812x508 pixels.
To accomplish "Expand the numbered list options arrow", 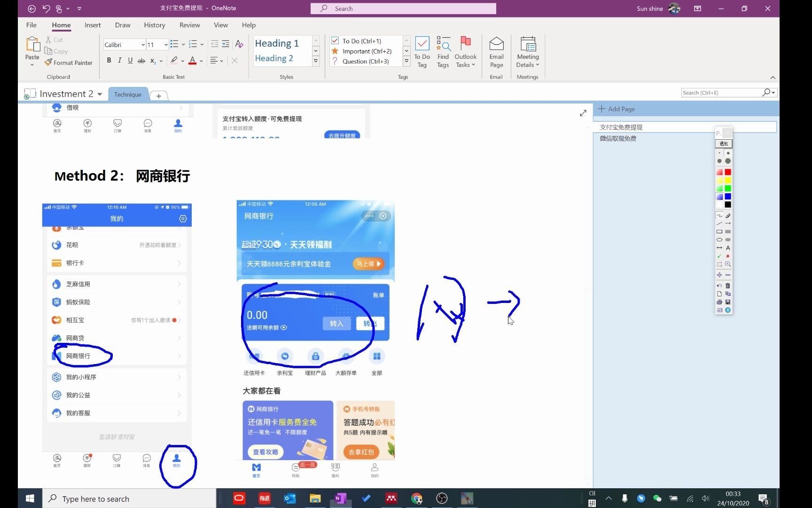I will click(202, 44).
